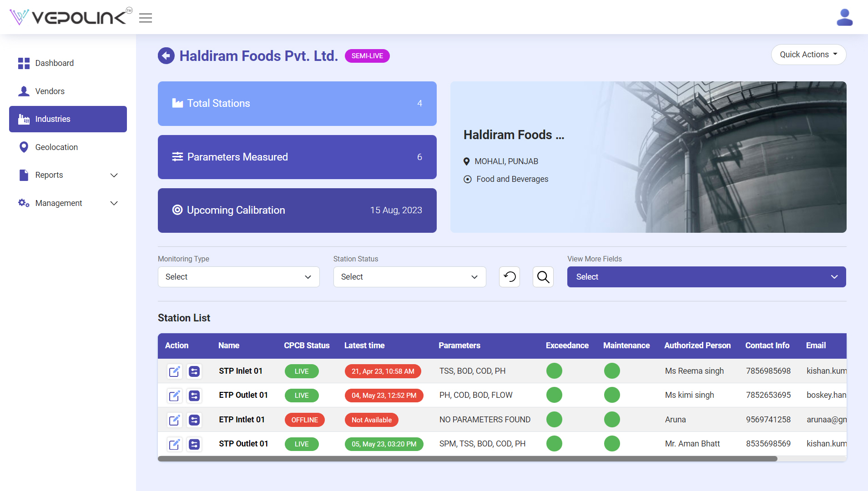Click the maintenance indicator for STP Inlet 01
The width and height of the screenshot is (868, 491).
coord(612,371)
